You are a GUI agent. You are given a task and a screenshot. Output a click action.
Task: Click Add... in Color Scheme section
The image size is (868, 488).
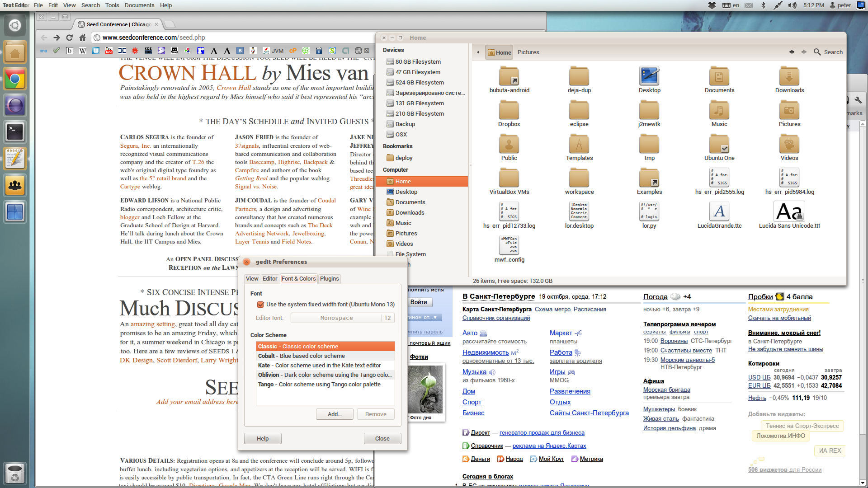335,414
